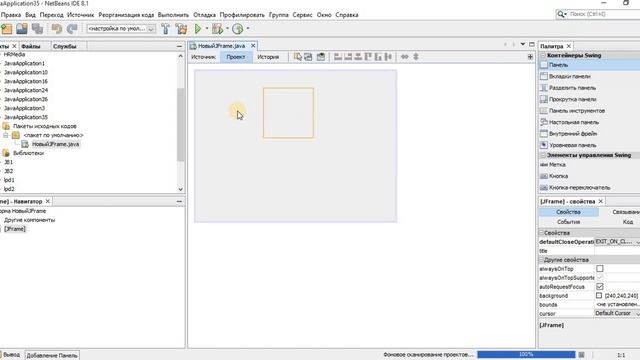The image size is (640, 360).
Task: Activate connection mode icon in designer toolbar
Action: pyautogui.click(x=308, y=57)
